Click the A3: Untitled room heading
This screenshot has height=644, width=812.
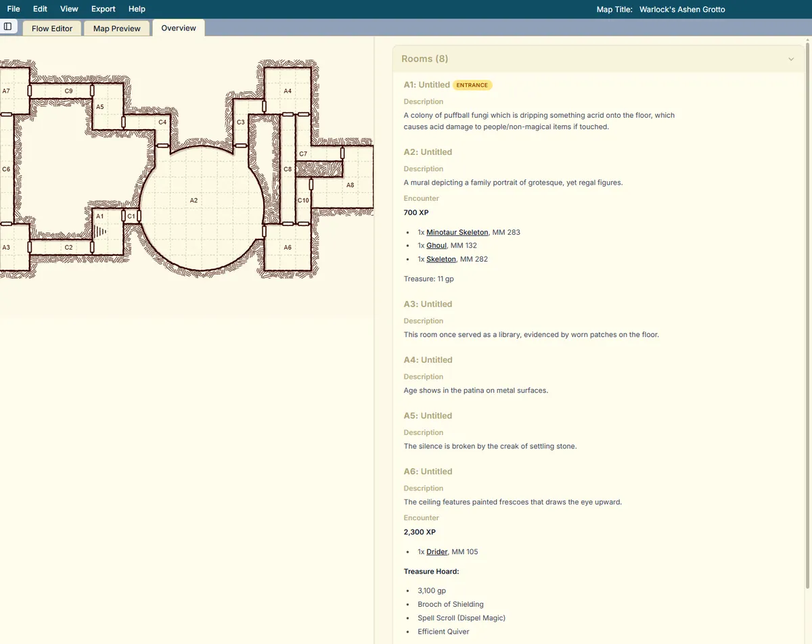click(x=428, y=304)
